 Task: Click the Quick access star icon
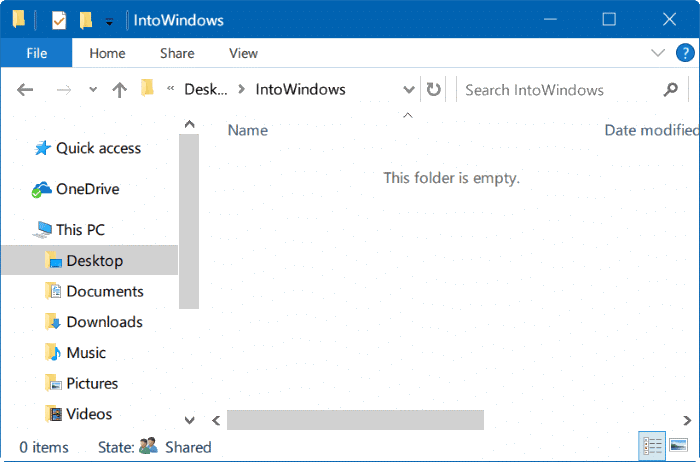click(43, 148)
